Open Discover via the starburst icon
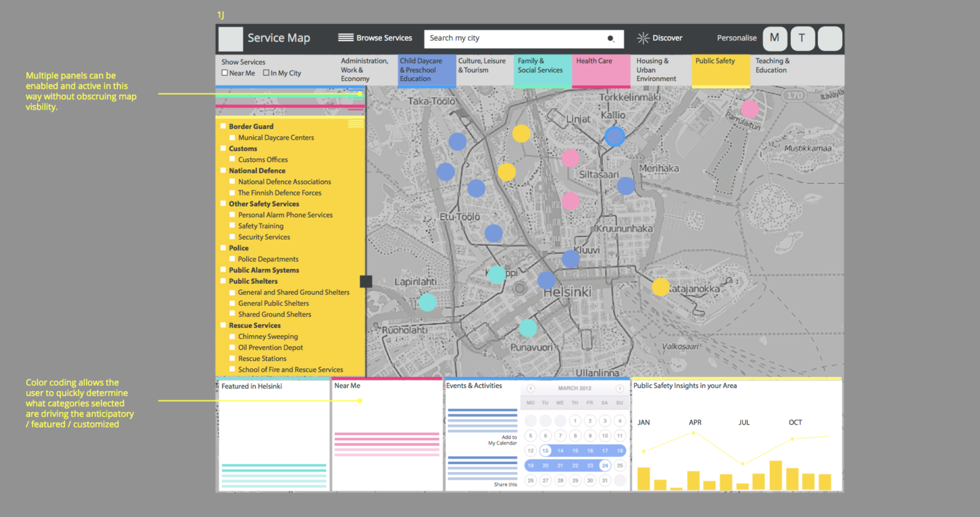This screenshot has width=980, height=517. click(x=643, y=38)
